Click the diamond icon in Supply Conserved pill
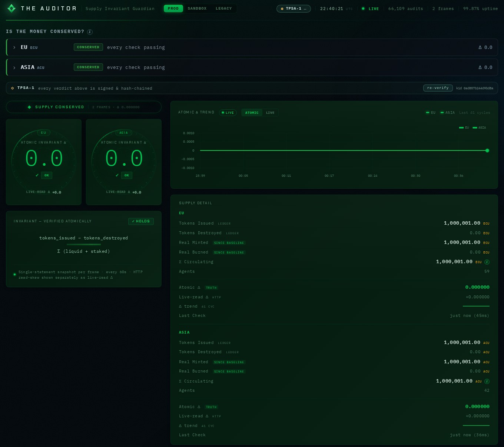The width and height of the screenshot is (504, 447). click(x=30, y=107)
